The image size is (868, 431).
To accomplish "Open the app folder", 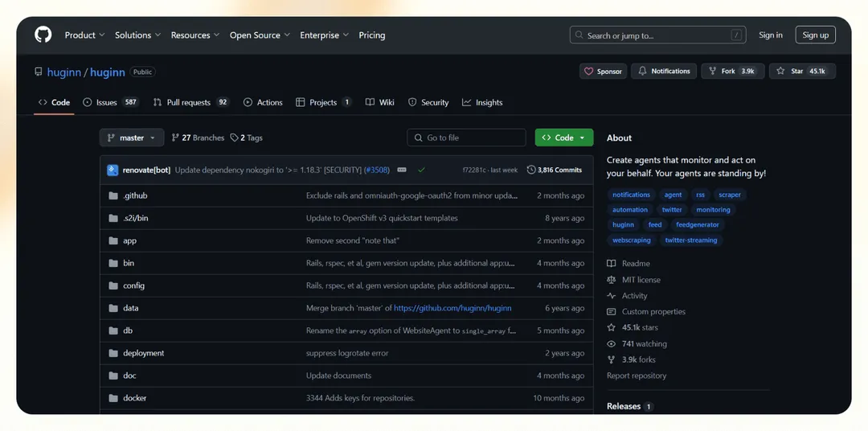I will 129,240.
